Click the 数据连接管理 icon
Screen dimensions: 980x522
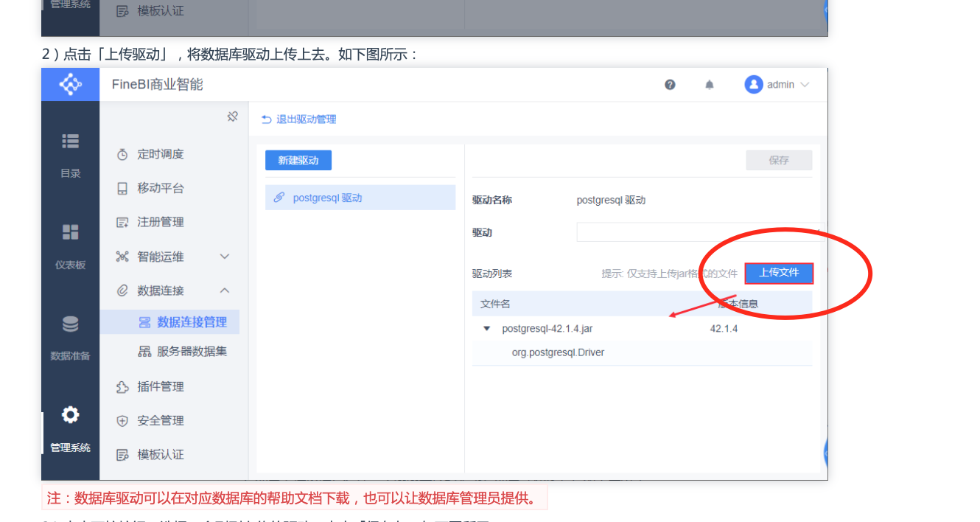144,322
